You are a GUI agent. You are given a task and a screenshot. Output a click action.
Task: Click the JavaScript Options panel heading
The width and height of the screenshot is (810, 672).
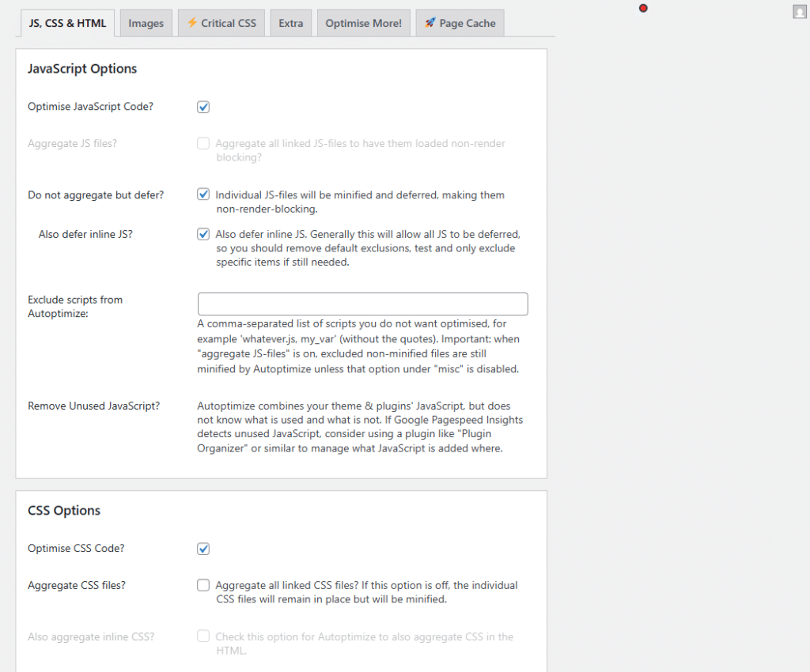point(82,69)
